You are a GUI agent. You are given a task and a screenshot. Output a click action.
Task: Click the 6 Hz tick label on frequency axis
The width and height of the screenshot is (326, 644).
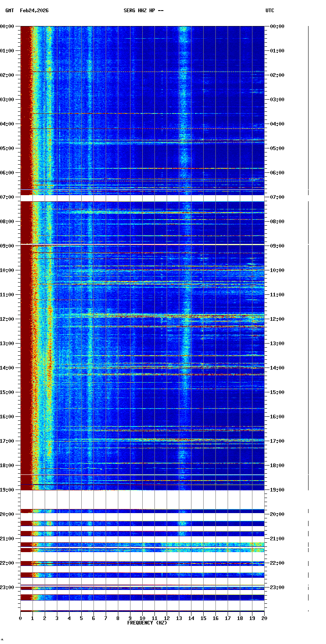tap(93, 618)
